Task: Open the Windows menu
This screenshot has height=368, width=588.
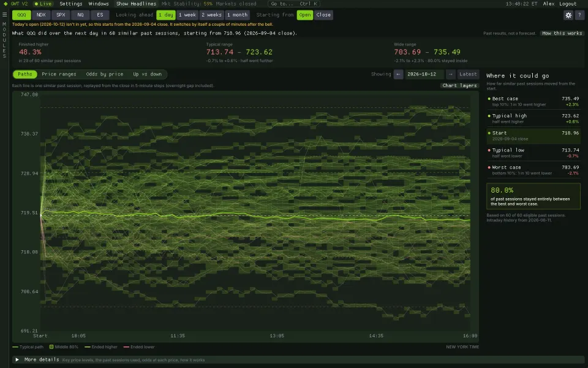Action: pos(99,4)
